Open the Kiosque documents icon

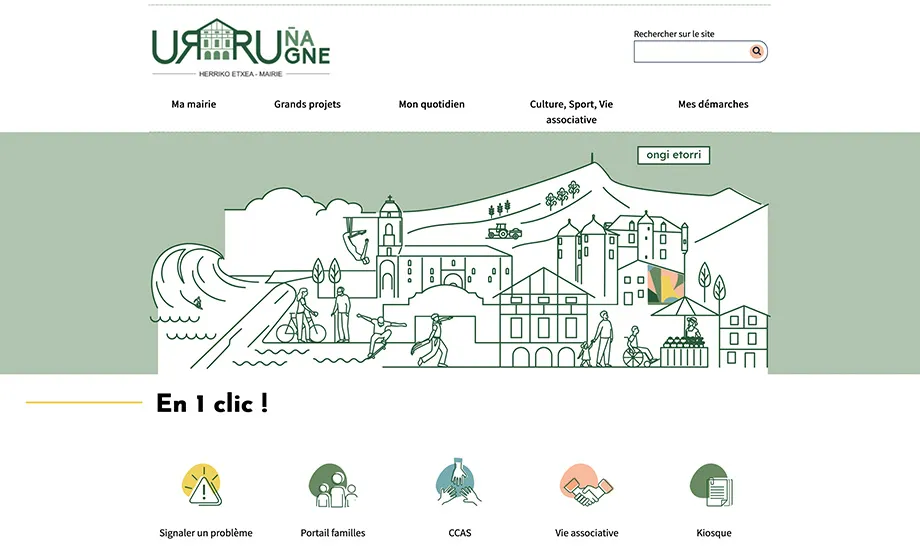tap(713, 486)
